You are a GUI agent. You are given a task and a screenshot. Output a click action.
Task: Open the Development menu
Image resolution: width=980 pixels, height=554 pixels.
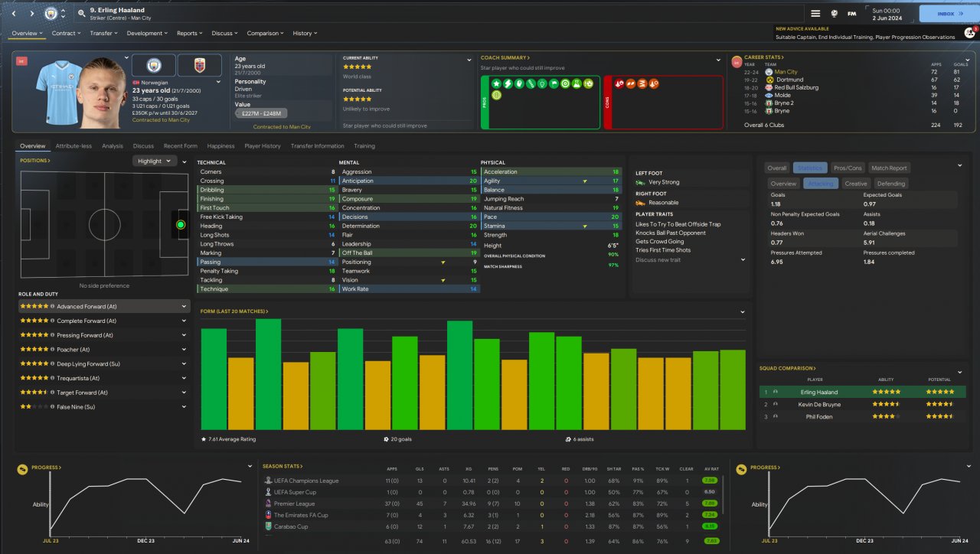click(147, 34)
